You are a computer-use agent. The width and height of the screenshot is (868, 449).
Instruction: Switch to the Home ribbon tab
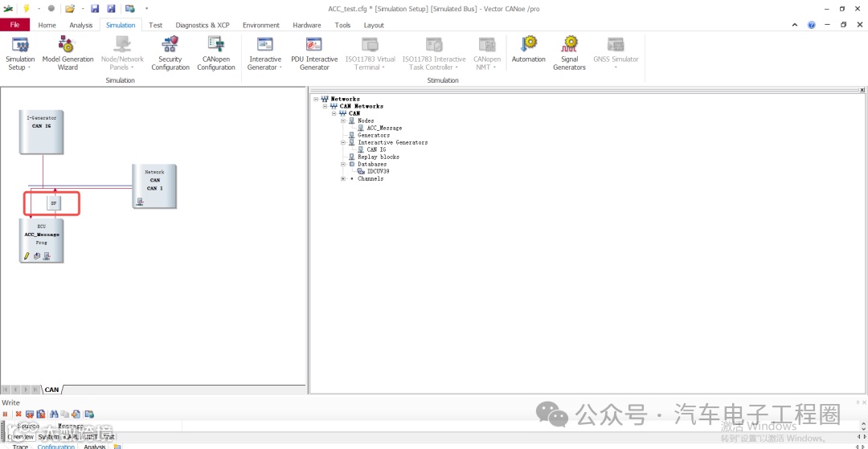(47, 25)
